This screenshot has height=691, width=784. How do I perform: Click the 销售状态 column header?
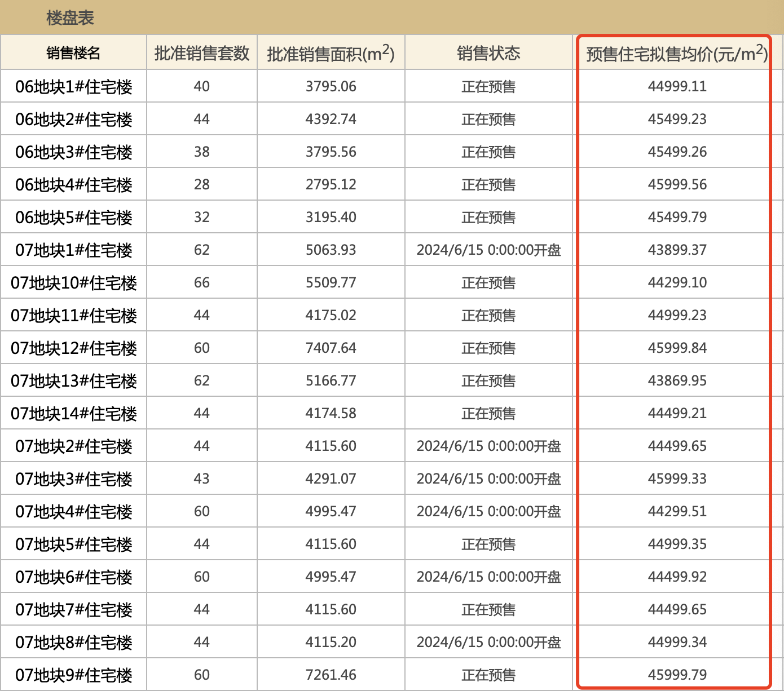click(488, 53)
